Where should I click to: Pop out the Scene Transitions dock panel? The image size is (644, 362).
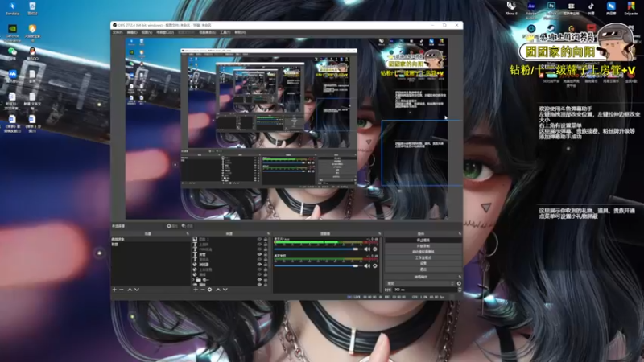click(x=460, y=277)
